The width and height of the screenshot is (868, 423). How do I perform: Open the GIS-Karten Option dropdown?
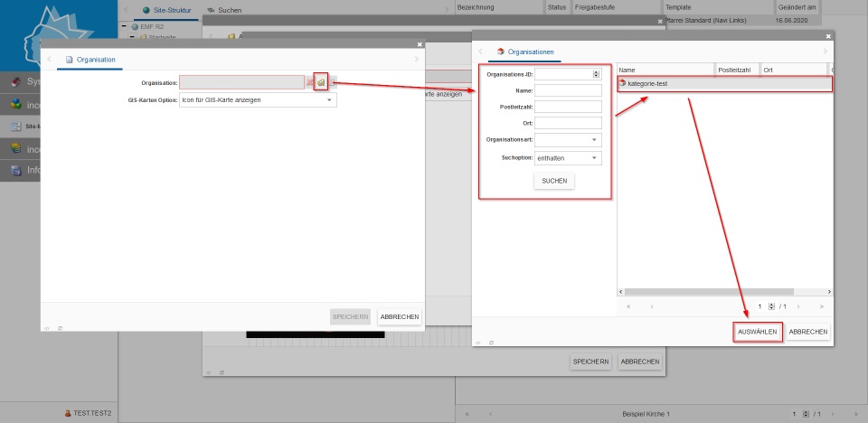(x=329, y=100)
